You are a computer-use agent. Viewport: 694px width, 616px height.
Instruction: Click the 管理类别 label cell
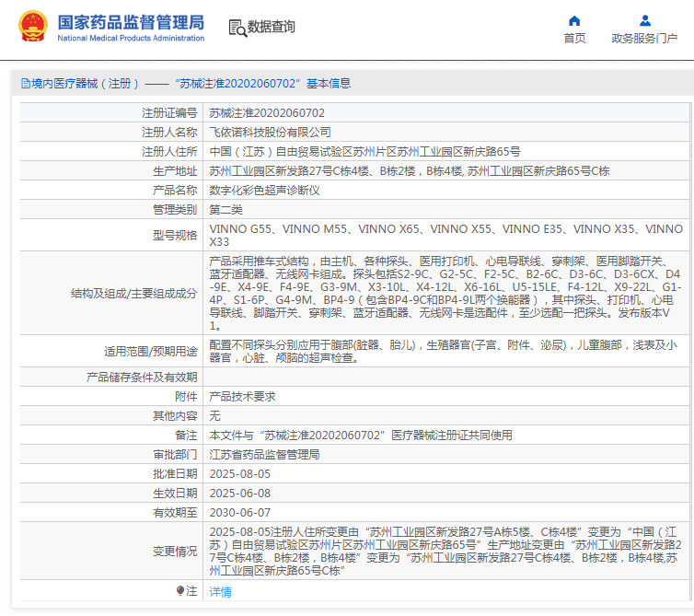click(x=111, y=209)
